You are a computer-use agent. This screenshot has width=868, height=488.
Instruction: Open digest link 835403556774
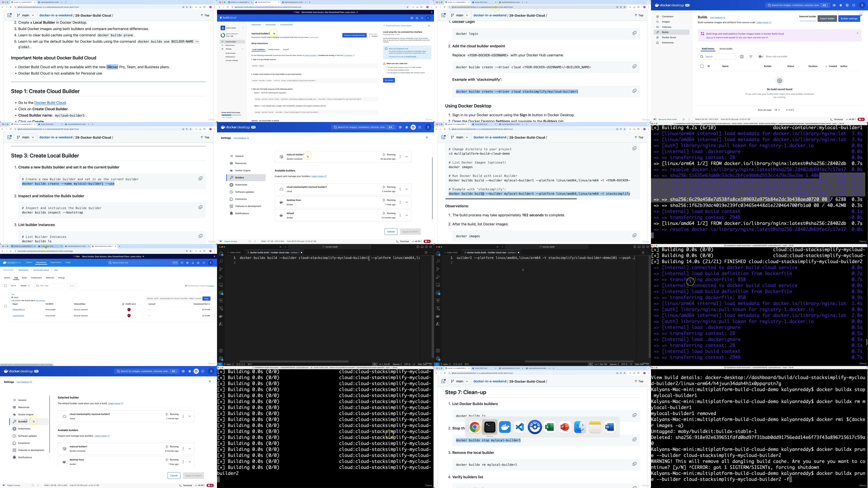point(18,310)
